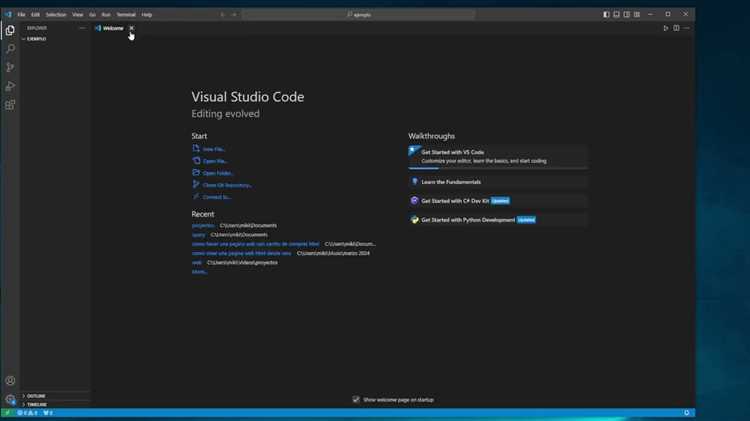Click the New File icon under Start

click(196, 148)
